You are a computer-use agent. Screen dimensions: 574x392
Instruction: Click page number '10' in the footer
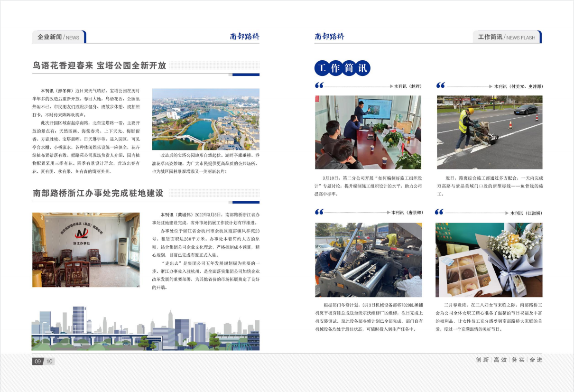49,362
